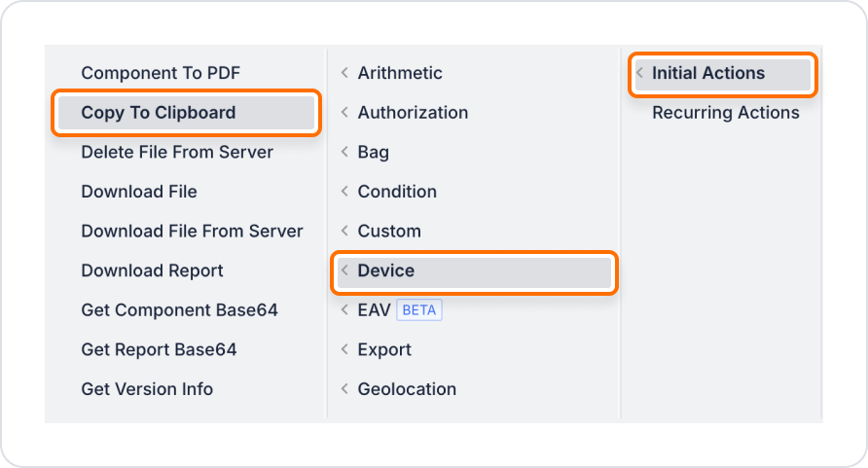Expand chevron beside Bag
This screenshot has width=868, height=468.
[x=344, y=152]
